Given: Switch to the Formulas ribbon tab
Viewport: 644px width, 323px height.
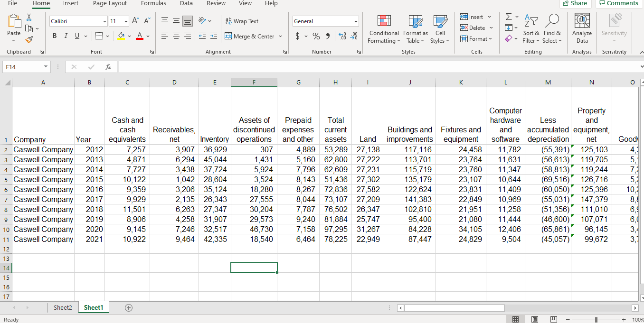Looking at the screenshot, I should pyautogui.click(x=153, y=4).
